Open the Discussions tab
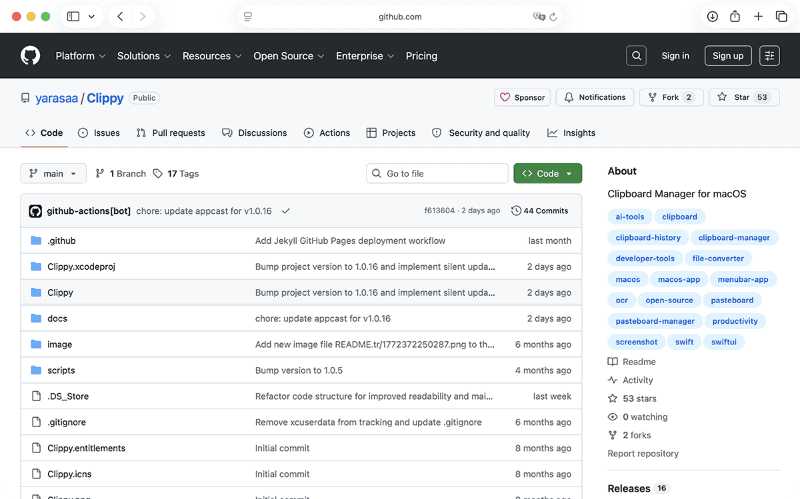 255,133
